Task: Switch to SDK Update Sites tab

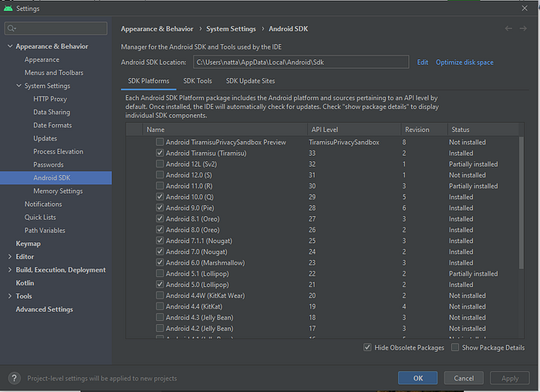Action: [251, 81]
